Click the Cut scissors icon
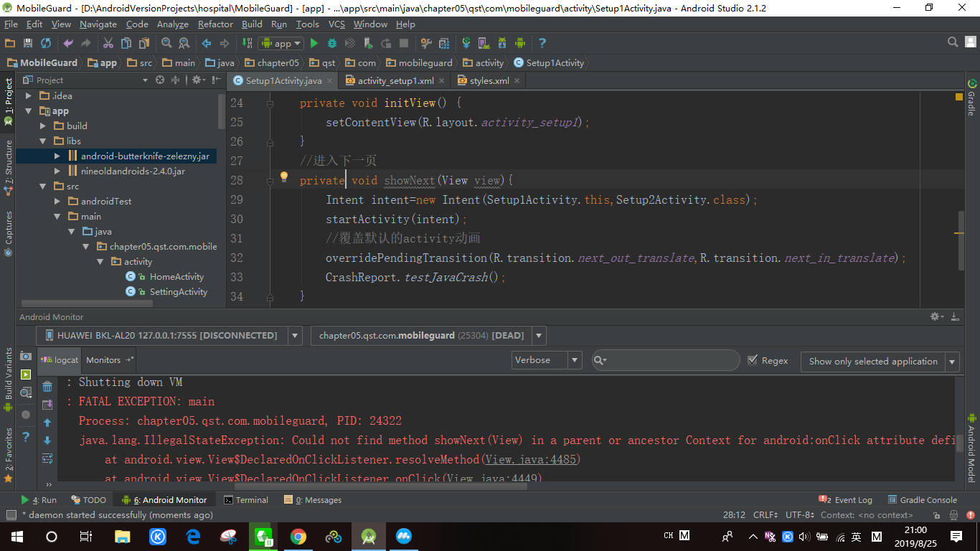Screen dimensions: 980x551 pos(108,43)
